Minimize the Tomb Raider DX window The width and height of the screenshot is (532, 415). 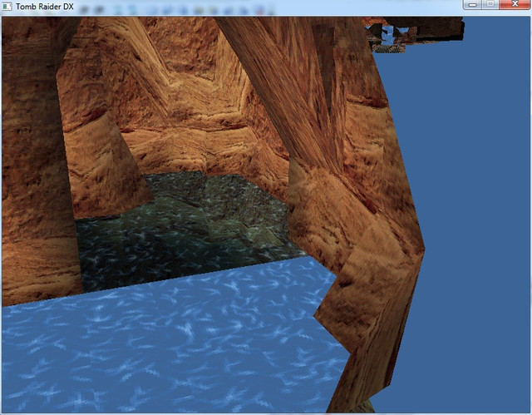coord(473,4)
